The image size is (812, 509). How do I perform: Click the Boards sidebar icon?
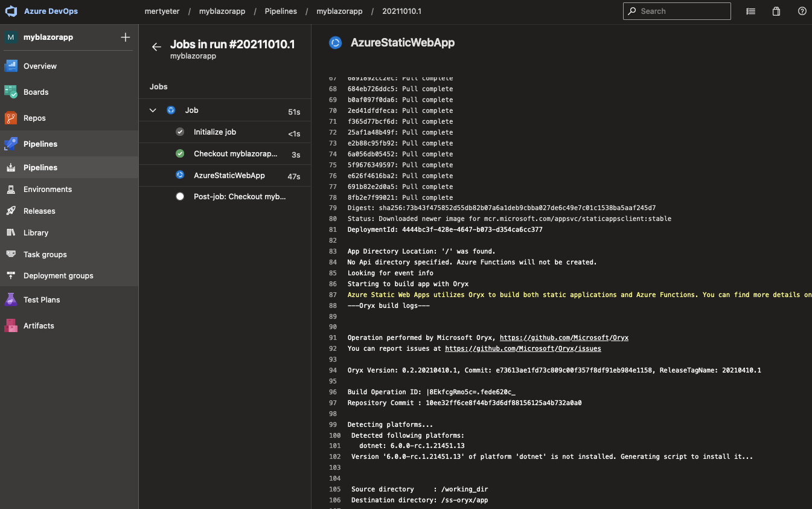click(11, 92)
